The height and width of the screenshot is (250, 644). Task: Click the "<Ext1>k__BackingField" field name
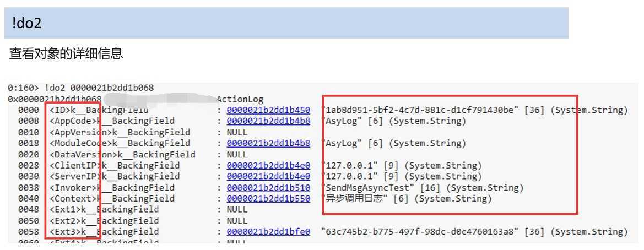coord(104,210)
